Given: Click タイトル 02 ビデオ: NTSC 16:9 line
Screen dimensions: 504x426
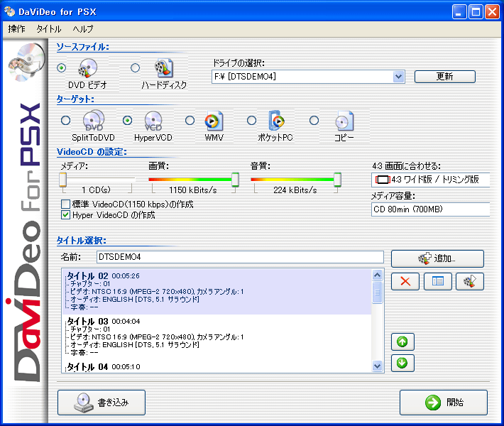Looking at the screenshot, I should [x=157, y=292].
